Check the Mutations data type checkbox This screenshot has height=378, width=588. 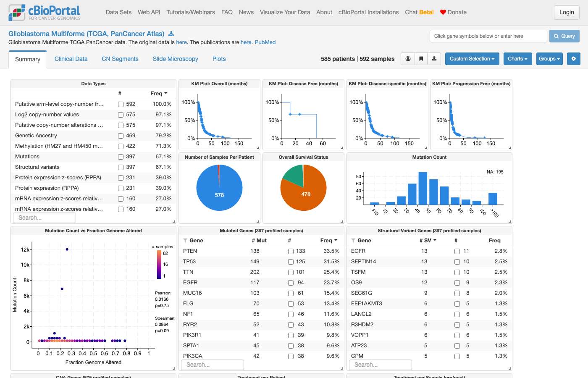121,157
